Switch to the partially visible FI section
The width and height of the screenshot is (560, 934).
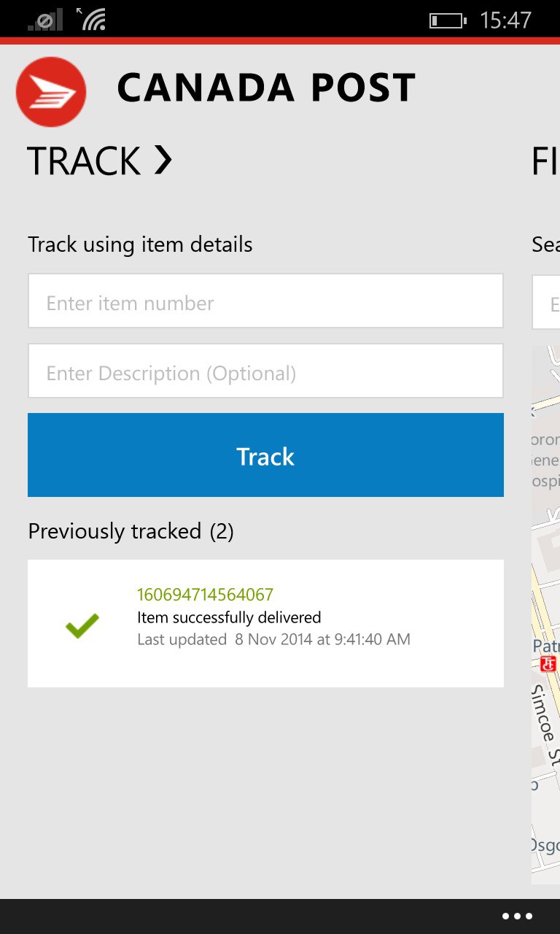(x=545, y=161)
